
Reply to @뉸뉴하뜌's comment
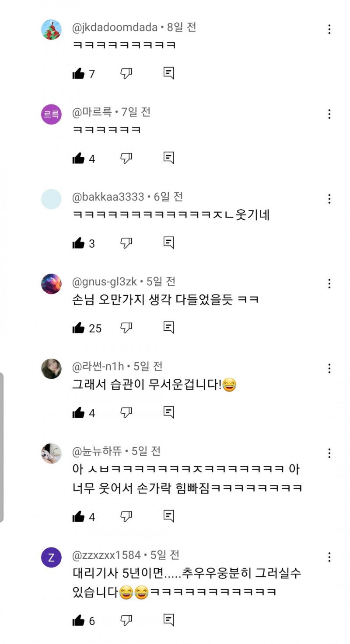tap(168, 516)
